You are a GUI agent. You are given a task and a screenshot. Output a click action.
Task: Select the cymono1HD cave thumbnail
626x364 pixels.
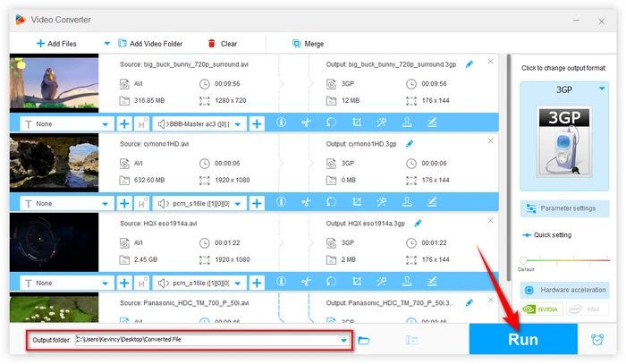[x=54, y=163]
